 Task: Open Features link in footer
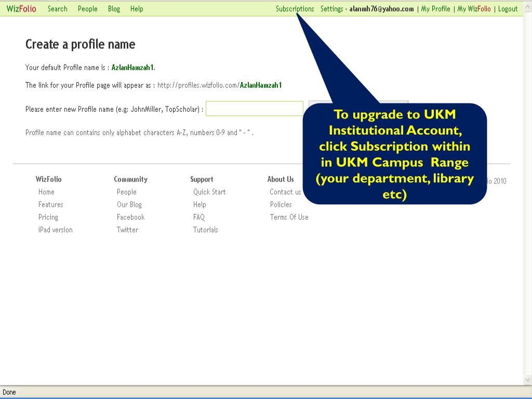pyautogui.click(x=51, y=205)
